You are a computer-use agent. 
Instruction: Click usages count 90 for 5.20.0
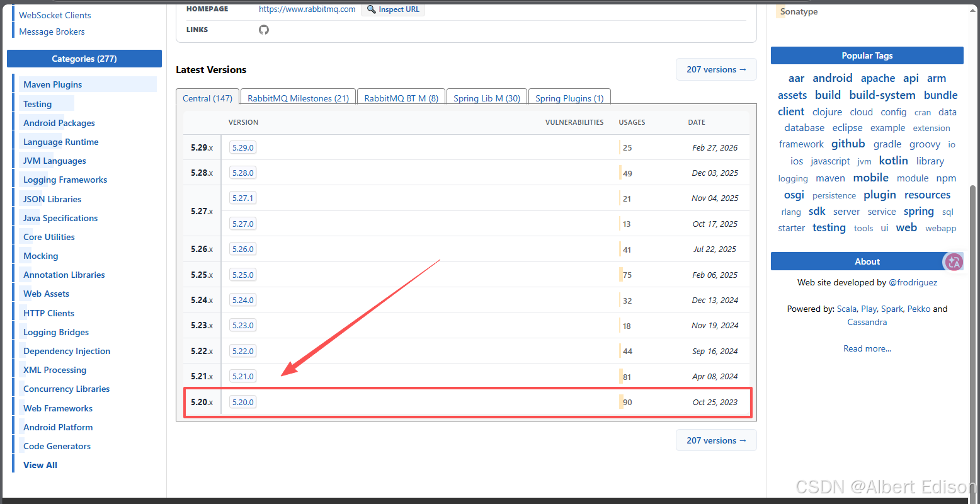[627, 402]
